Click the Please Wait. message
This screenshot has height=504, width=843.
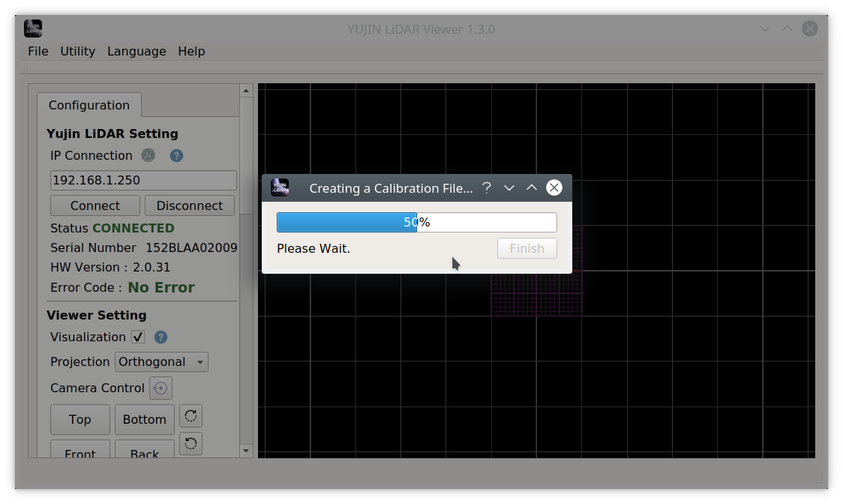(313, 248)
